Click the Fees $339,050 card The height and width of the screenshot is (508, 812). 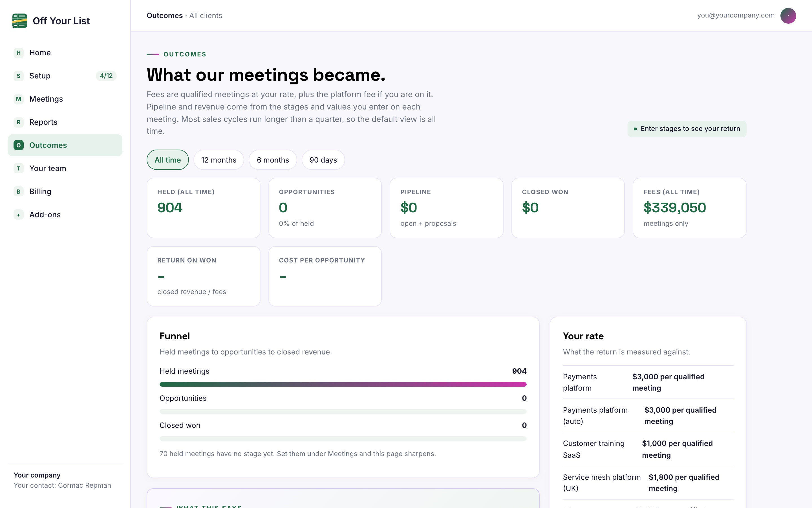[x=689, y=208]
